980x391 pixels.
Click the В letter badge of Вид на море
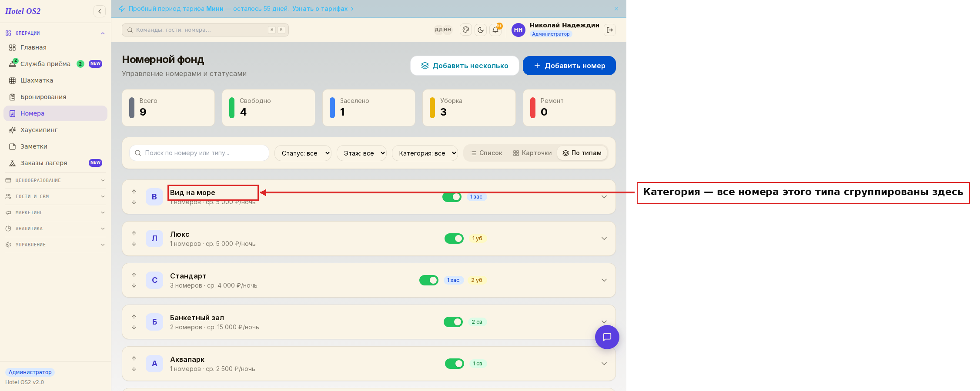pyautogui.click(x=154, y=197)
